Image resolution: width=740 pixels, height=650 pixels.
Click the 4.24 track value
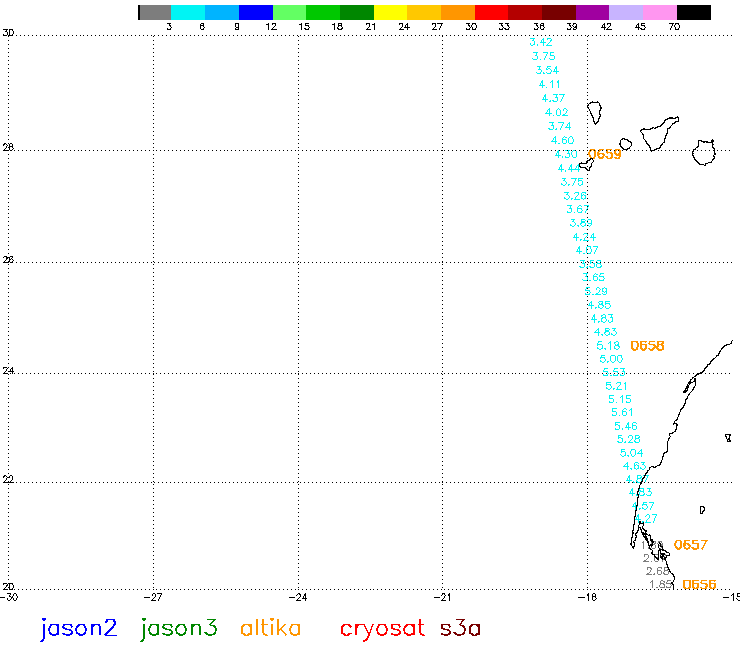[584, 236]
